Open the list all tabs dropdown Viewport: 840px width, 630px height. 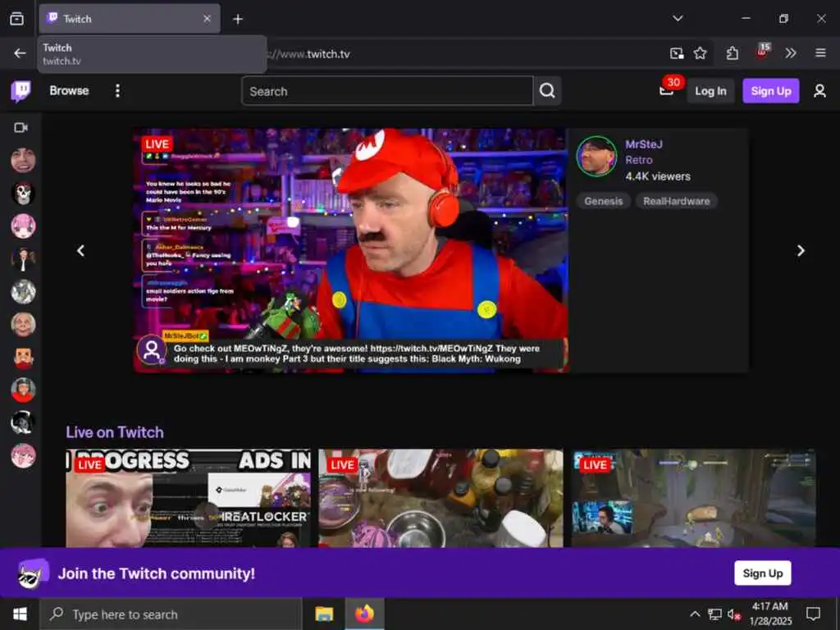(x=678, y=19)
